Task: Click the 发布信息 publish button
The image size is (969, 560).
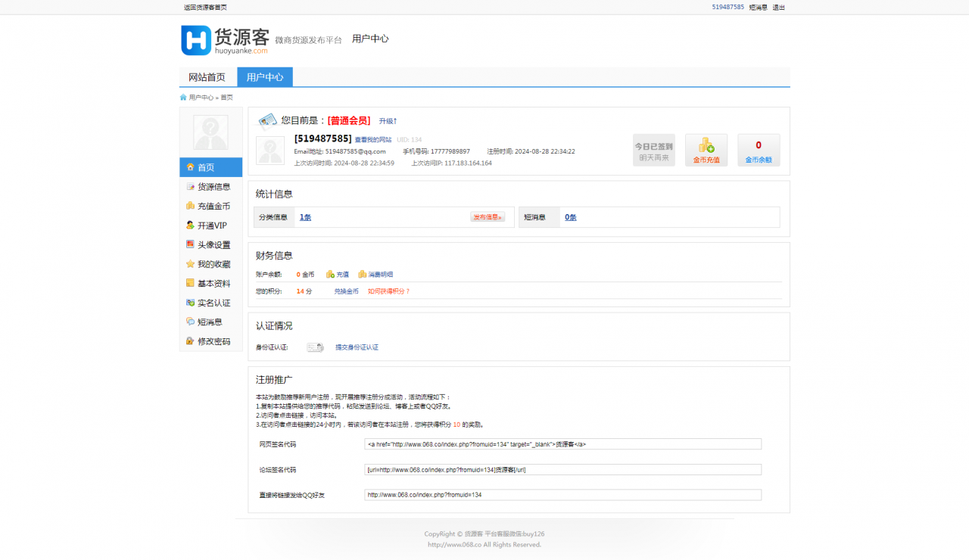Action: pyautogui.click(x=488, y=216)
